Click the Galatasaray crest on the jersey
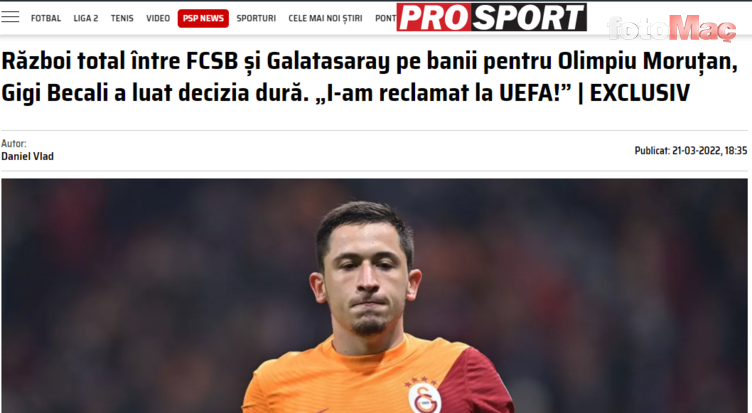Viewport: 752px width, 413px height. tap(424, 398)
